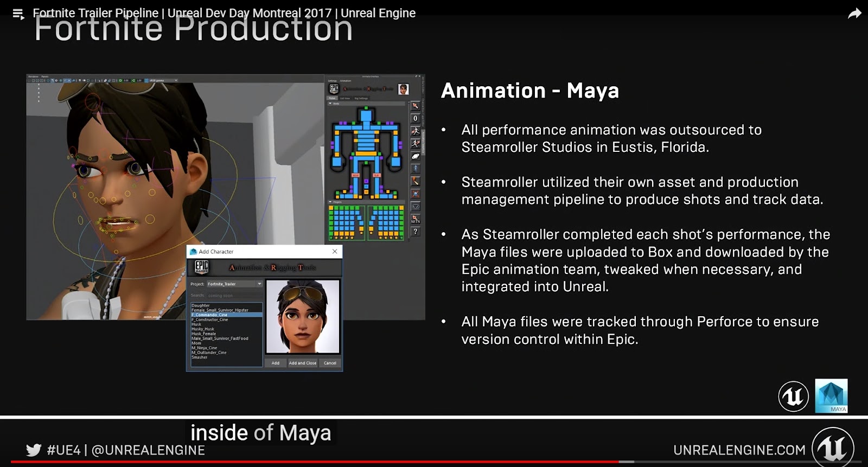Click the character preview thumbnail in dialog
Image resolution: width=868 pixels, height=467 pixels.
[303, 317]
